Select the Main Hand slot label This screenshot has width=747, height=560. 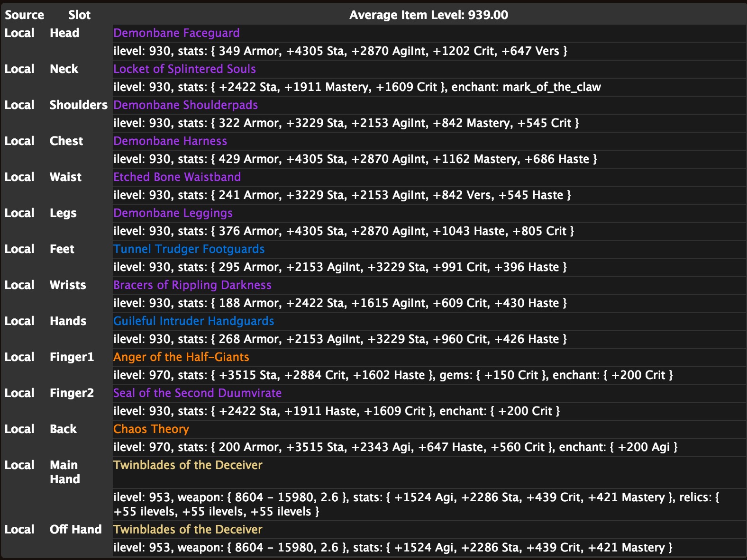65,472
